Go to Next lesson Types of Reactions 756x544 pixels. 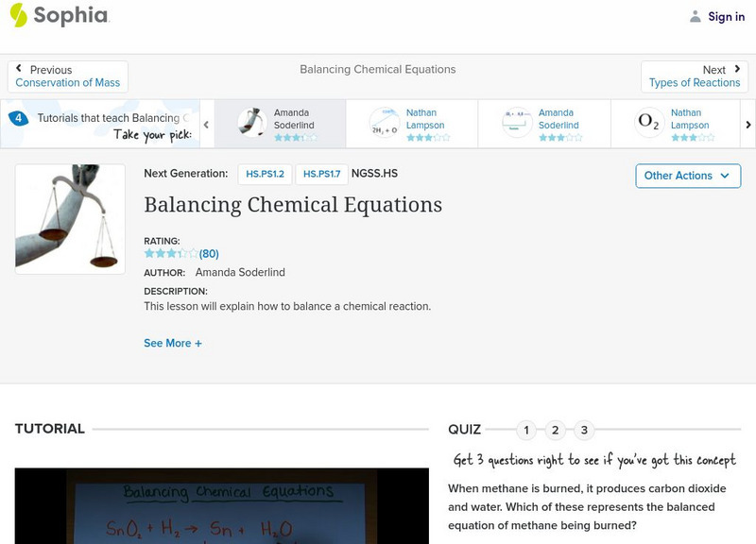point(695,76)
